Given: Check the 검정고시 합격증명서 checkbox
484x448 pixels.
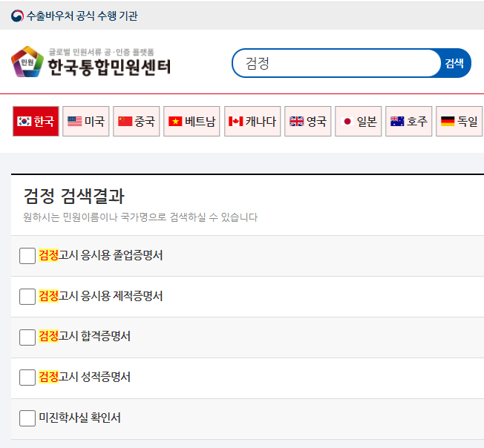Looking at the screenshot, I should (x=27, y=337).
